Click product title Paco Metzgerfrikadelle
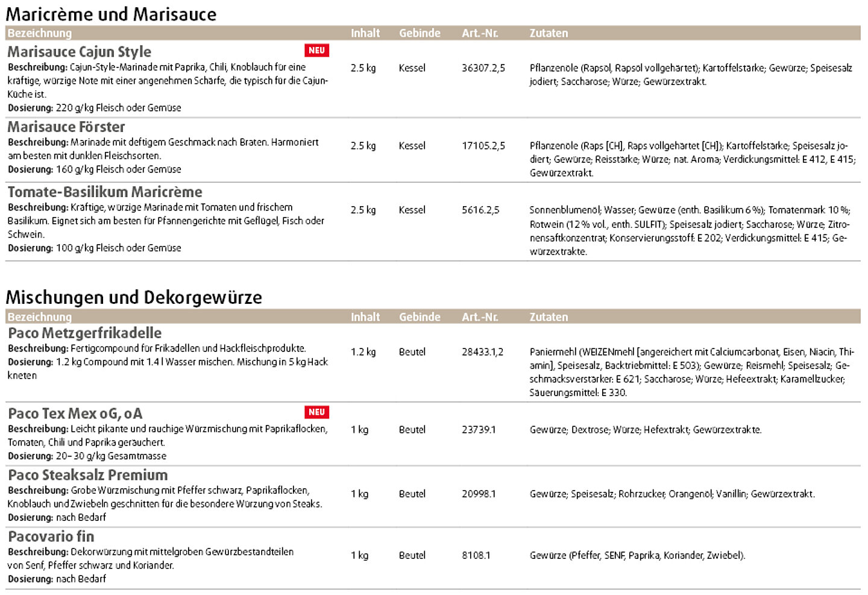 (85, 333)
